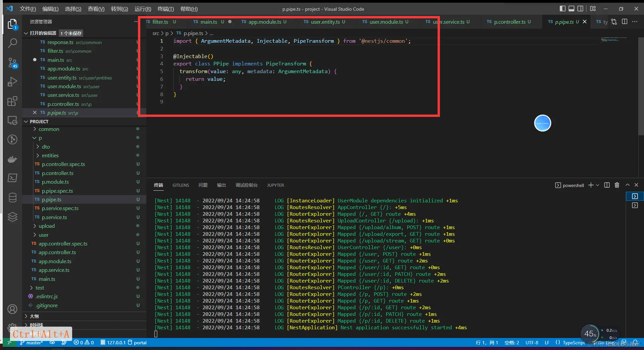Viewport: 644px width, 350px height.
Task: Click publish to cloud icon in status bar
Action: [52, 343]
